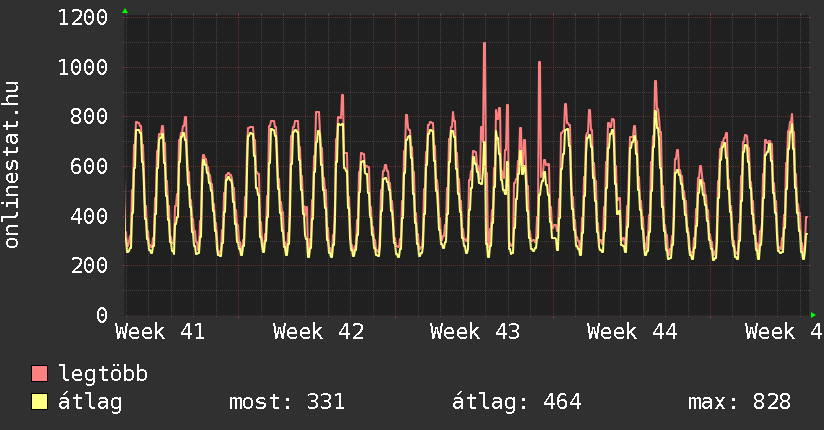Click the 400 y-axis value

(89, 216)
